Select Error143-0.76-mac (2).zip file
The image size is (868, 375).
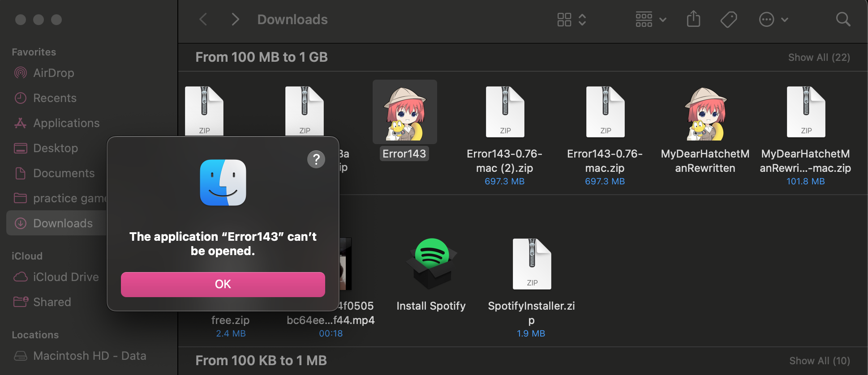[505, 112]
